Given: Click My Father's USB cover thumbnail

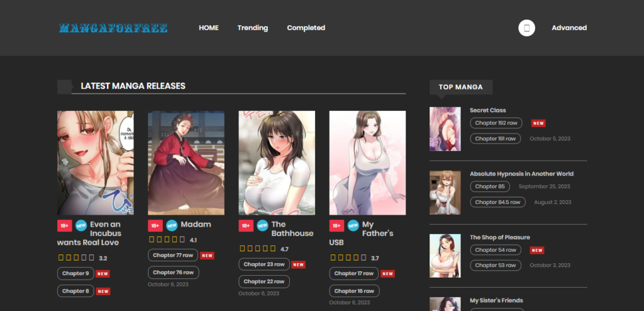Looking at the screenshot, I should (367, 163).
